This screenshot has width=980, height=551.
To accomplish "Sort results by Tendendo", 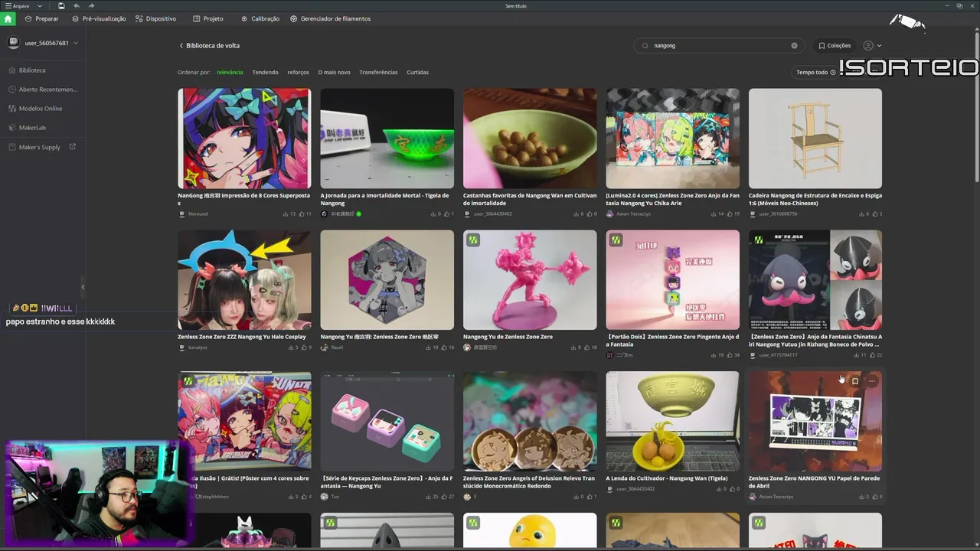I will pos(265,73).
